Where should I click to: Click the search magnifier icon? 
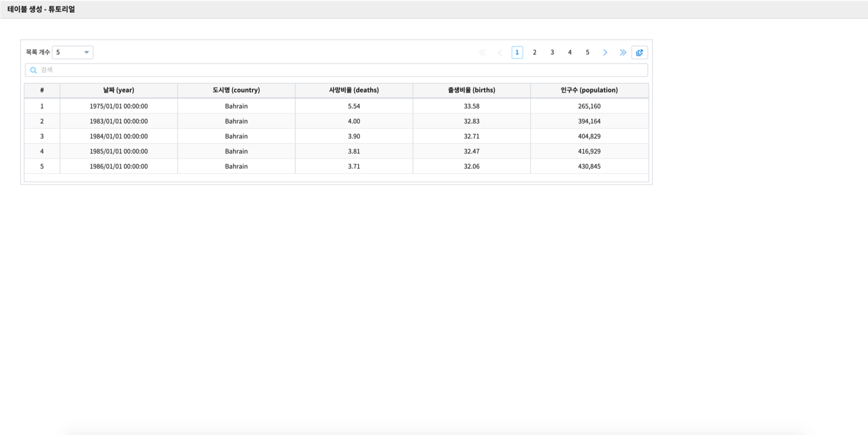tap(33, 70)
